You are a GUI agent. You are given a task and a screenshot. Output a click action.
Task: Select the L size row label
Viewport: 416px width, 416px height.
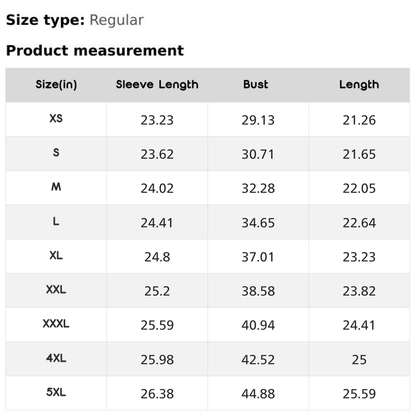(56, 221)
